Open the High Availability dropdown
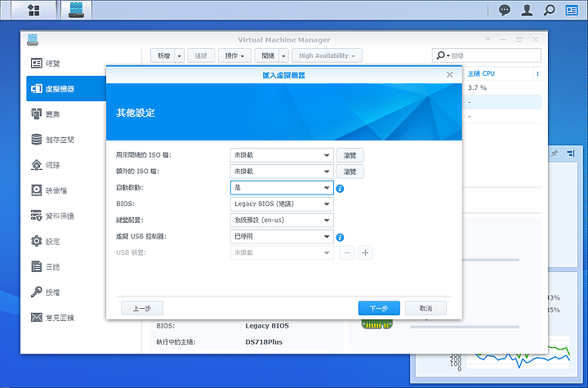Viewport: 588px width, 388px height. click(x=327, y=56)
